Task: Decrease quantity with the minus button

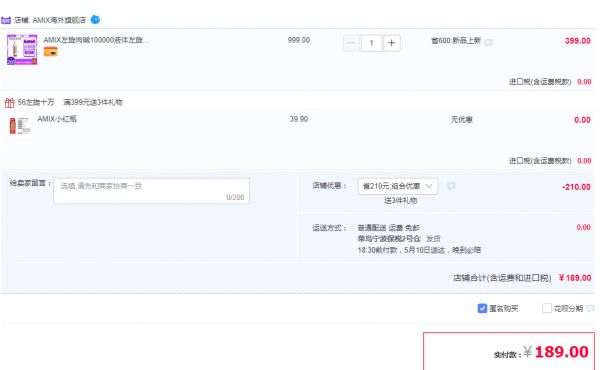Action: coord(351,43)
